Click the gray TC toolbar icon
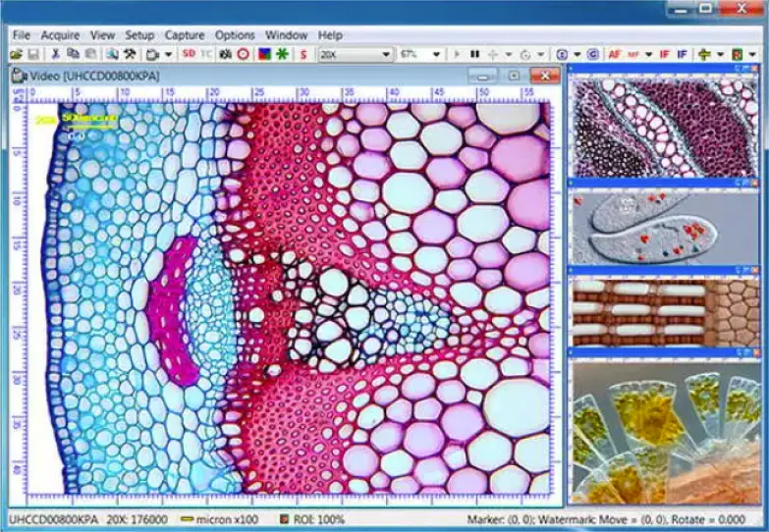769x532 pixels. tap(206, 54)
